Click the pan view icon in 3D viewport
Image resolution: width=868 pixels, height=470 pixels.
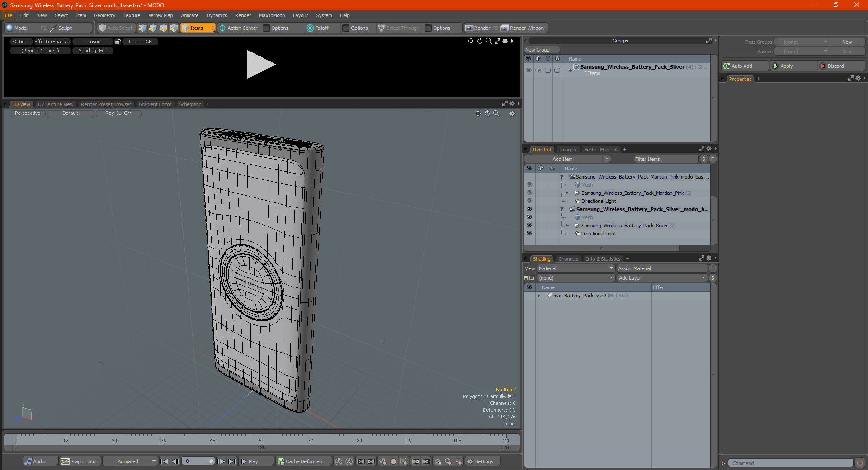pos(478,113)
